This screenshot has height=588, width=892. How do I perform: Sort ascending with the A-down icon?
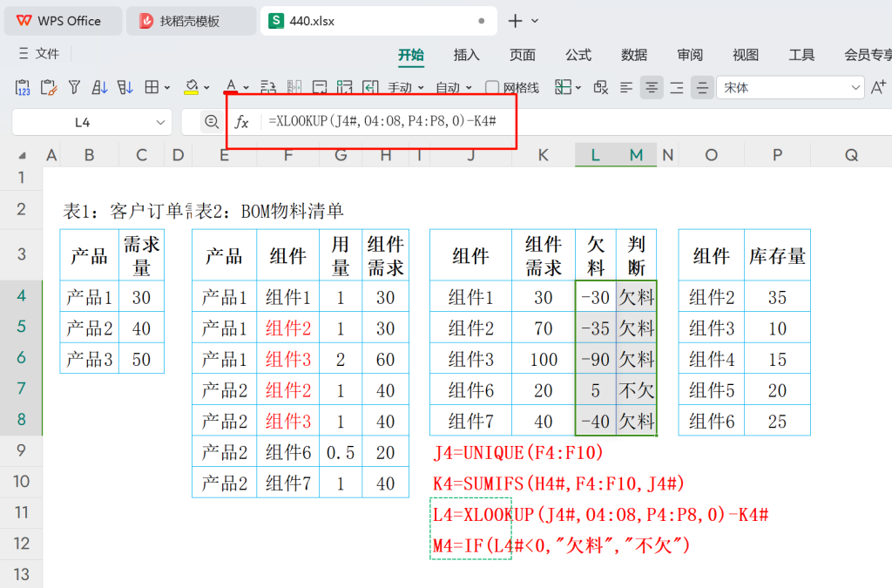click(x=99, y=88)
